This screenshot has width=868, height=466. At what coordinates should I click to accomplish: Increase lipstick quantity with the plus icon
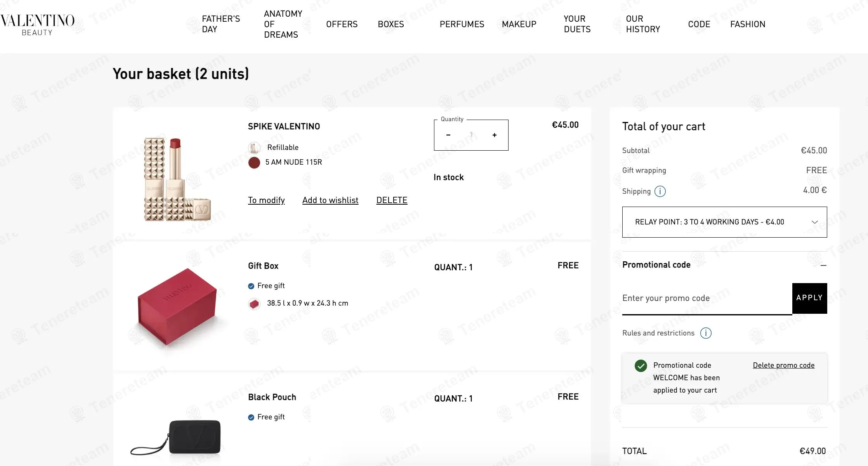coord(494,135)
